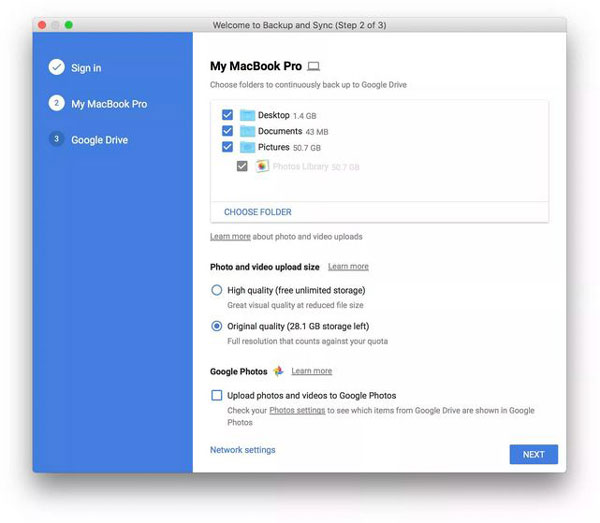
Task: Select Original quality upload option
Action: click(x=217, y=326)
